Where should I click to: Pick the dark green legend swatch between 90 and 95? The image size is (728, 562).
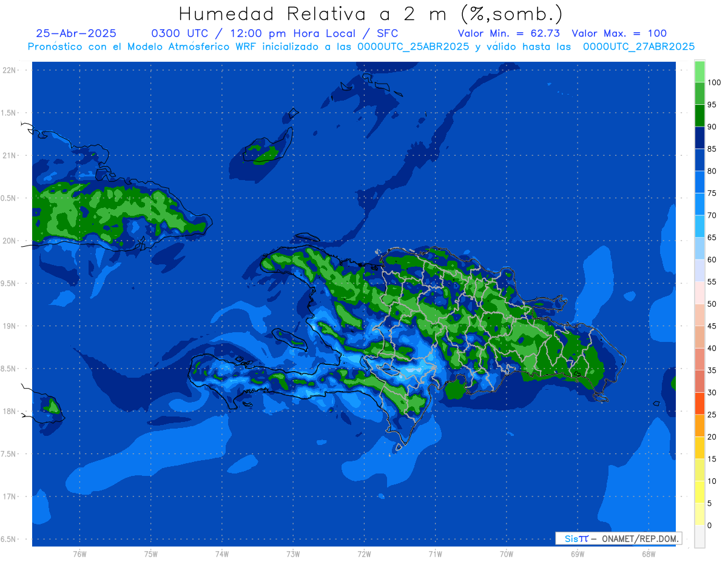click(699, 116)
